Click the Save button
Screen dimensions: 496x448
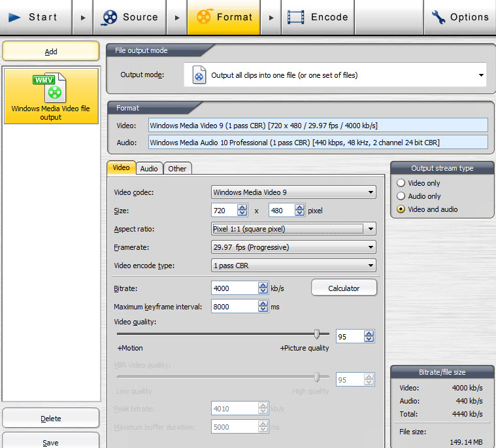[50, 441]
